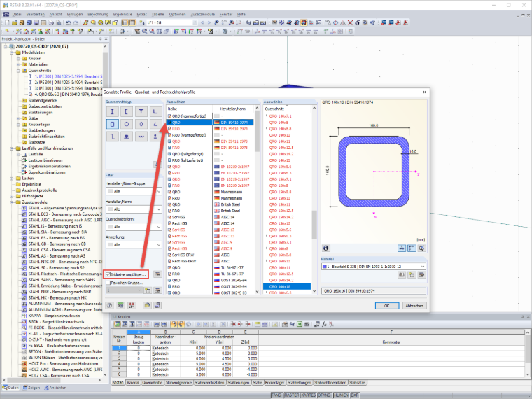Edit material icon under Material dropdown
The image size is (532, 399).
click(x=421, y=275)
